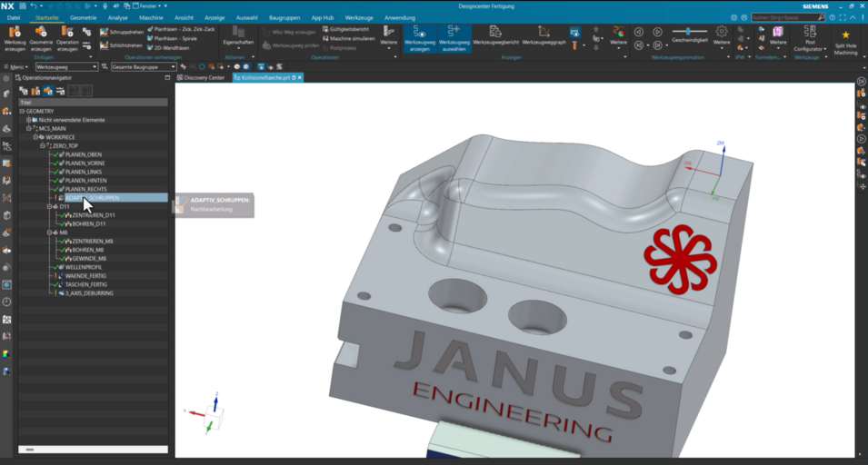Select 3_AXIS_DEBURRING operation
868x465 pixels.
[88, 293]
